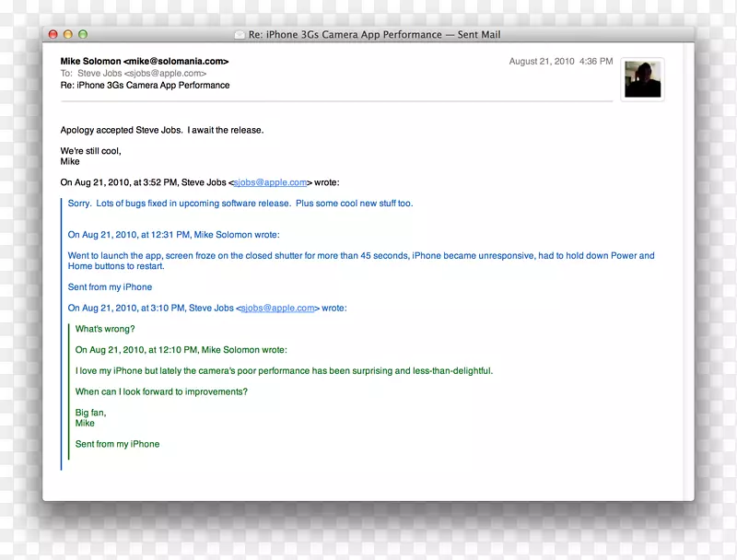Image resolution: width=737 pixels, height=560 pixels.
Task: Click blue 'Sent from my iPhone' line
Action: [x=110, y=287]
